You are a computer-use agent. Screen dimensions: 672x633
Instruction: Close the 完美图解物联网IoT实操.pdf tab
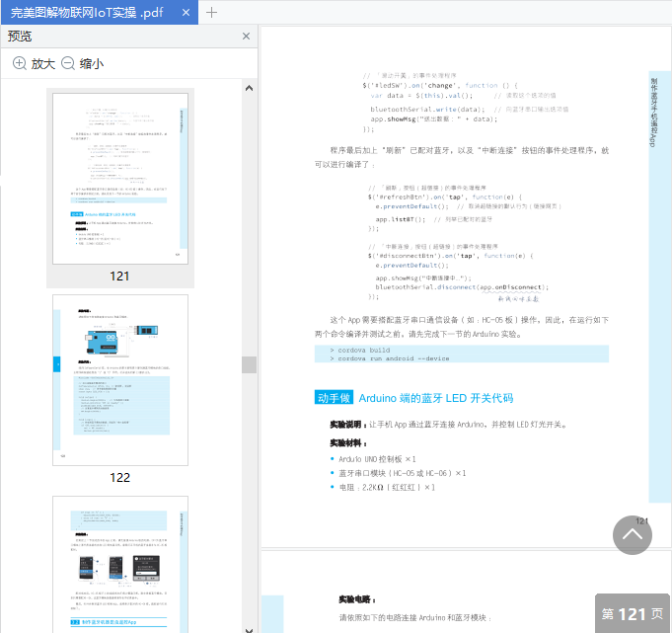tap(186, 13)
